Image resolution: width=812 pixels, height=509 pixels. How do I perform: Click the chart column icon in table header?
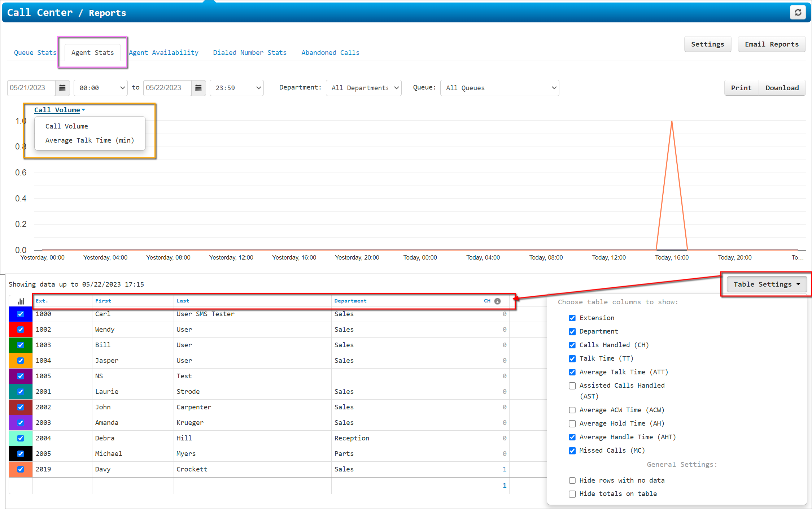[x=21, y=301]
